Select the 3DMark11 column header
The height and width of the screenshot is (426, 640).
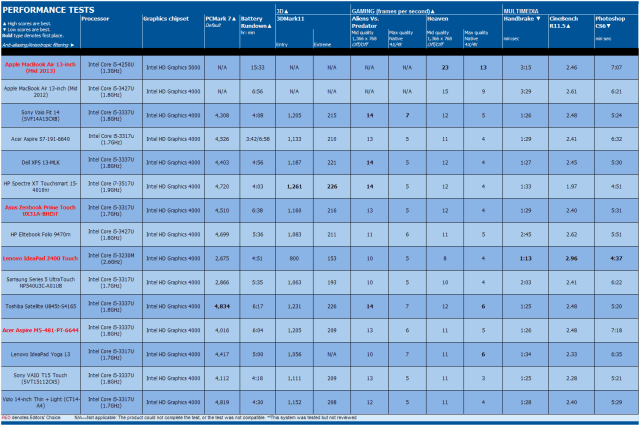[x=291, y=19]
